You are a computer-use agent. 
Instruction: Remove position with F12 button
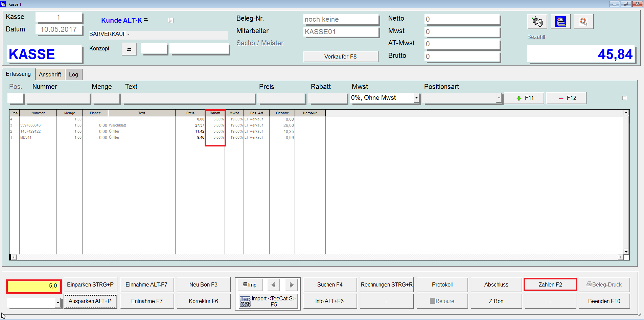coord(566,98)
